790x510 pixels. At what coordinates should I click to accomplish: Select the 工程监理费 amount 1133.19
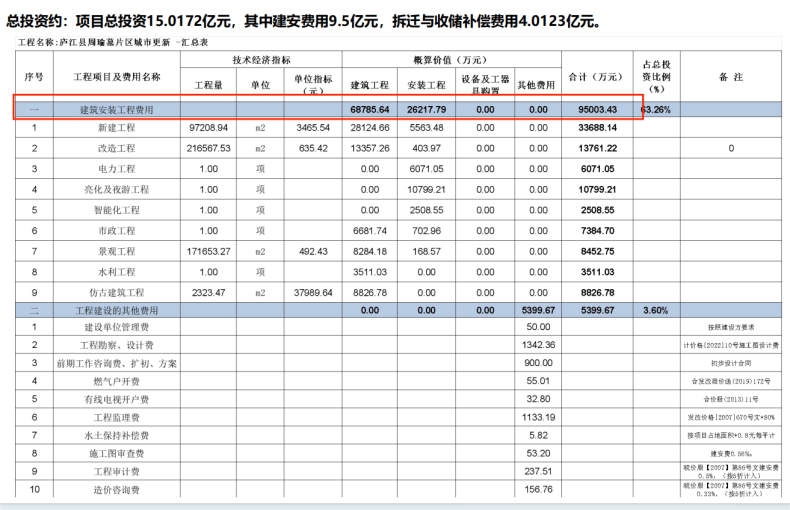(x=538, y=416)
